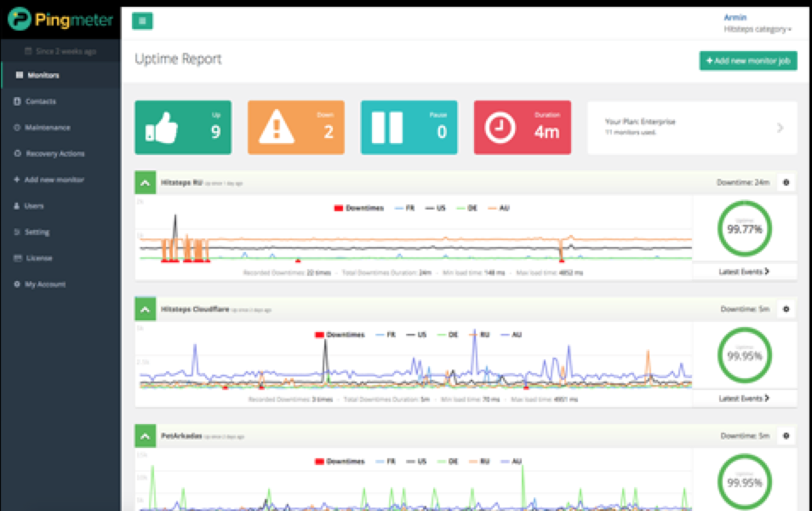Screen dimensions: 812x511
Task: Click the Contacts sidebar icon
Action: click(x=17, y=101)
